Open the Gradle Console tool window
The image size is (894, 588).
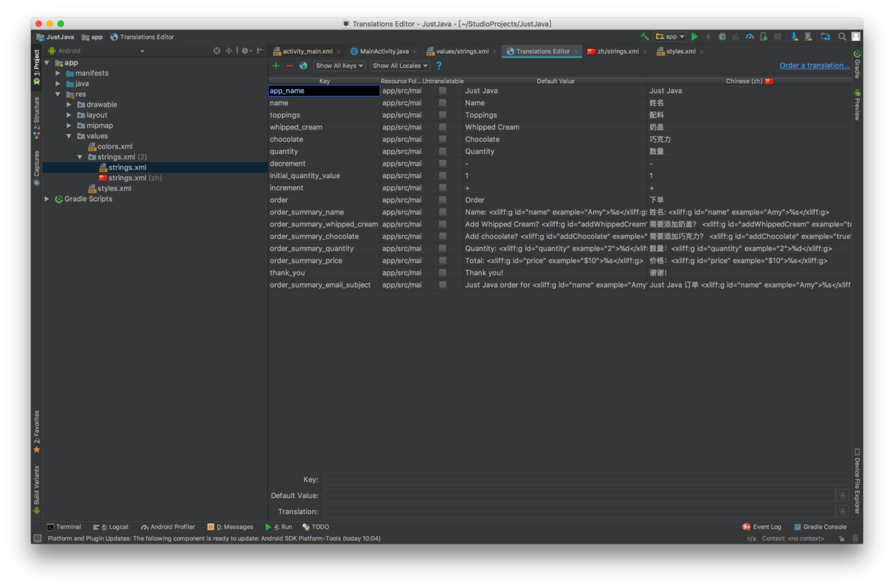click(820, 527)
